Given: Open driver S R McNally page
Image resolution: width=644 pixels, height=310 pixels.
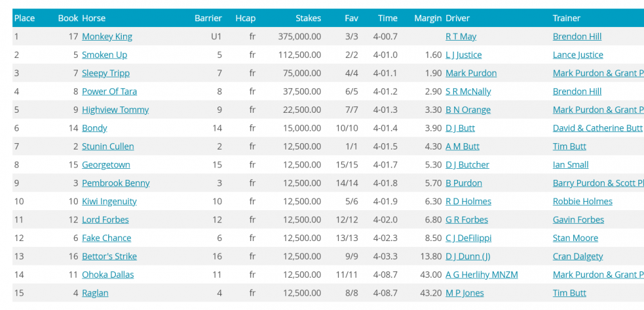Looking at the screenshot, I should pos(468,92).
